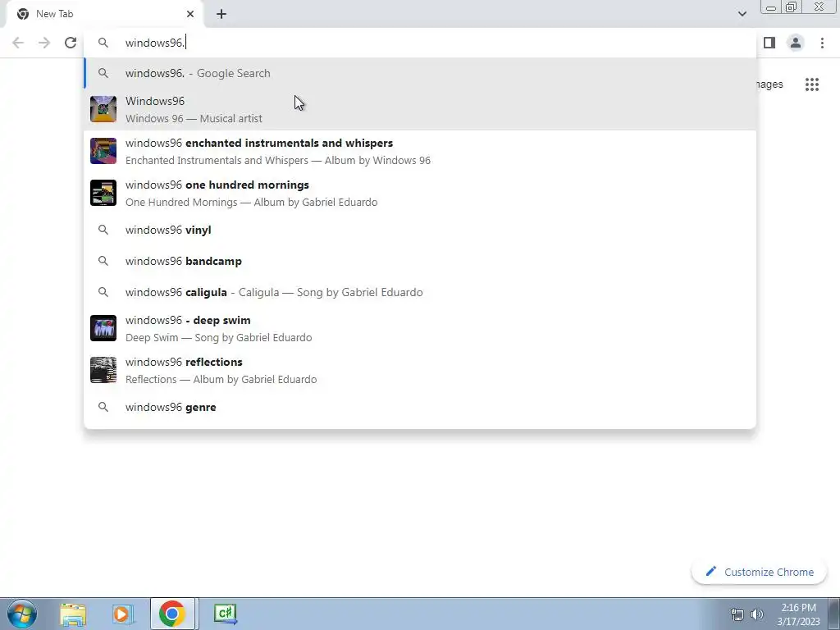The height and width of the screenshot is (630, 840).
Task: Open a new tab with plus button
Action: [221, 14]
